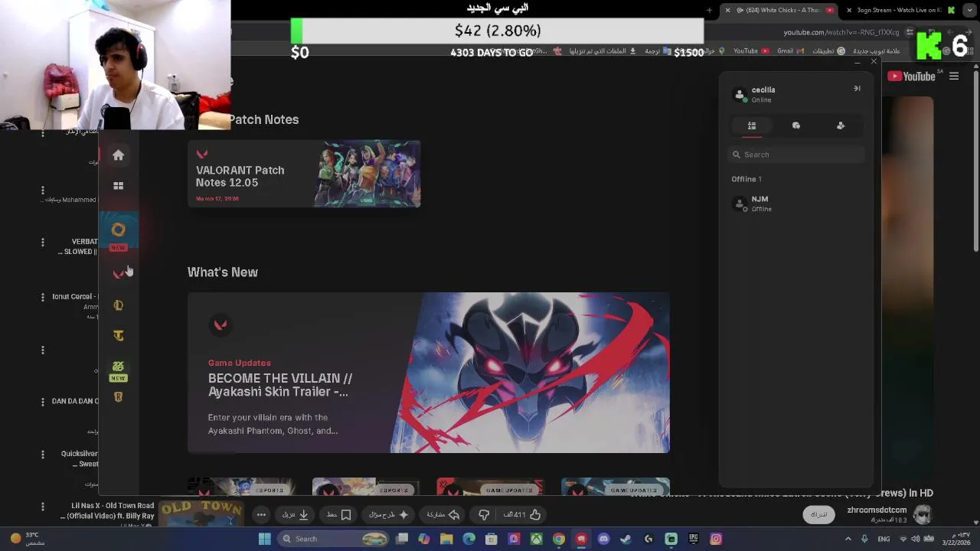The height and width of the screenshot is (551, 980).
Task: Switch to the 3ogn Stream Kick tab
Action: (x=900, y=10)
